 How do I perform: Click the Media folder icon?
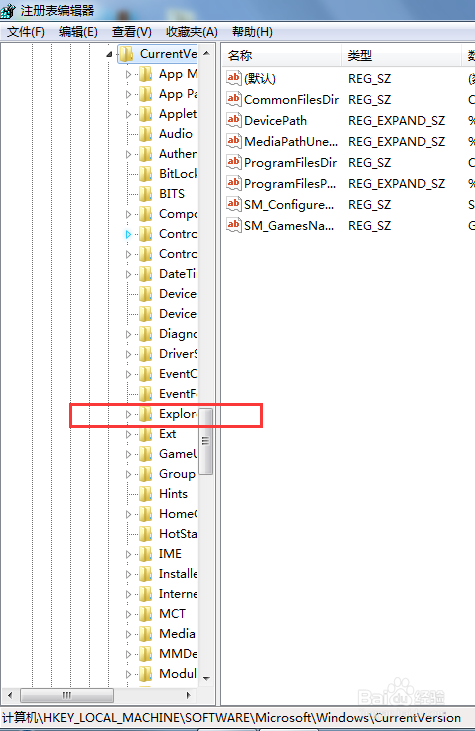[x=145, y=634]
